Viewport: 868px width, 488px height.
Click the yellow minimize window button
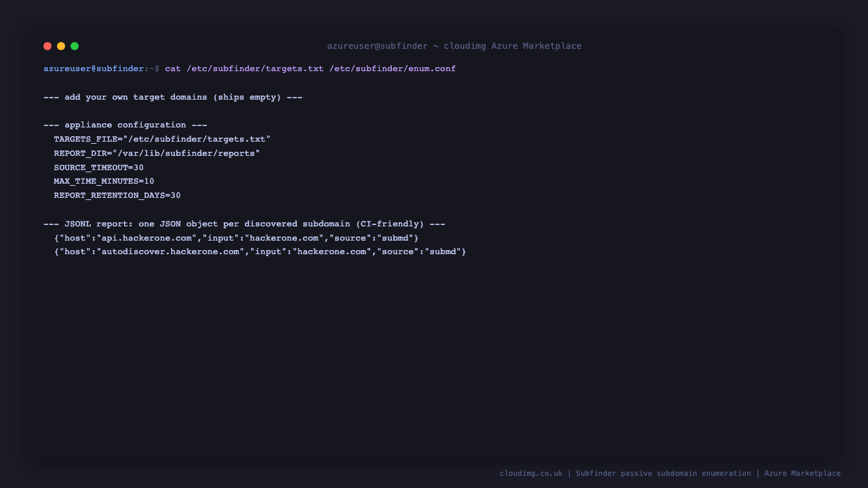(x=61, y=46)
